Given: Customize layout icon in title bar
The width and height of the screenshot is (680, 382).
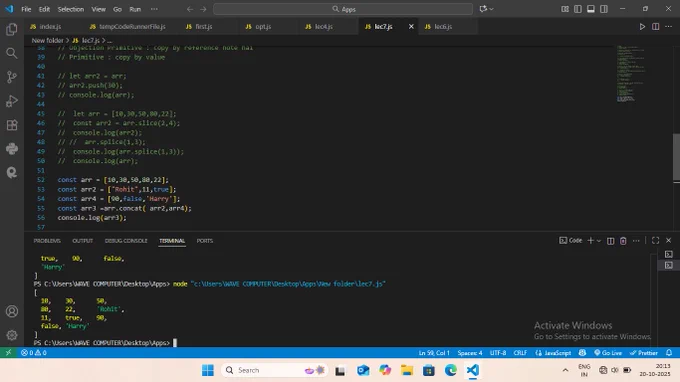Looking at the screenshot, I should (x=565, y=9).
